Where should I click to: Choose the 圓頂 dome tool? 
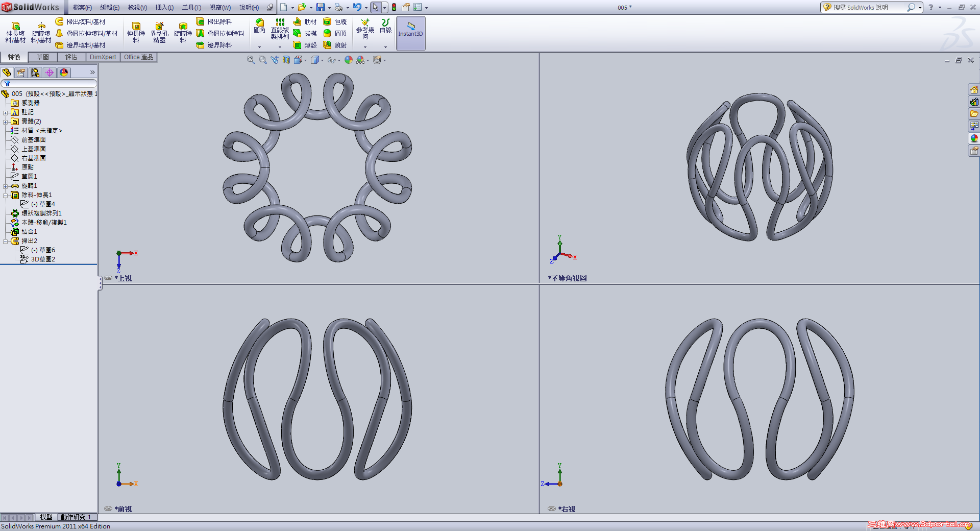[335, 33]
